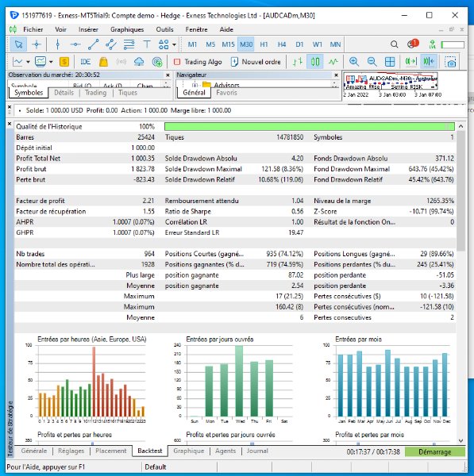474x476 pixels.
Task: Draw a horizontal line on chart
Action: (75, 44)
